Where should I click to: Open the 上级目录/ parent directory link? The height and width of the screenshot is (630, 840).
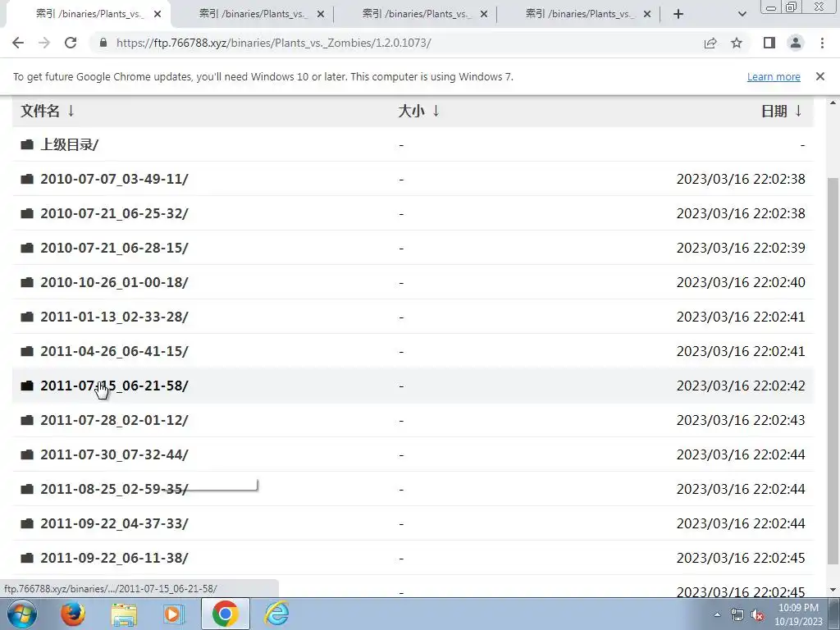click(69, 144)
